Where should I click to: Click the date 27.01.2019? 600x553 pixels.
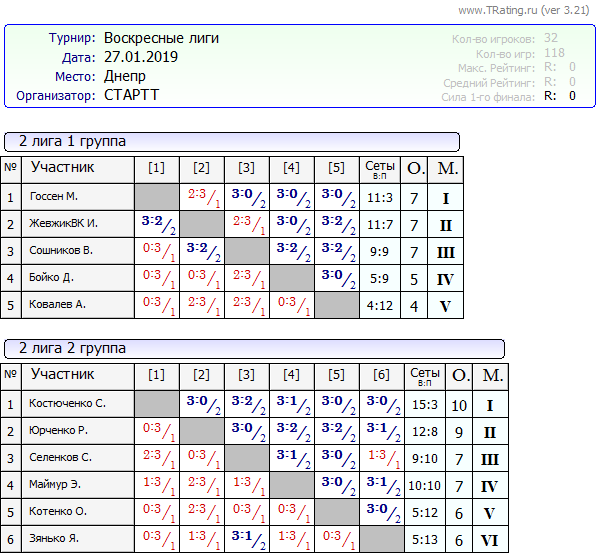click(141, 57)
